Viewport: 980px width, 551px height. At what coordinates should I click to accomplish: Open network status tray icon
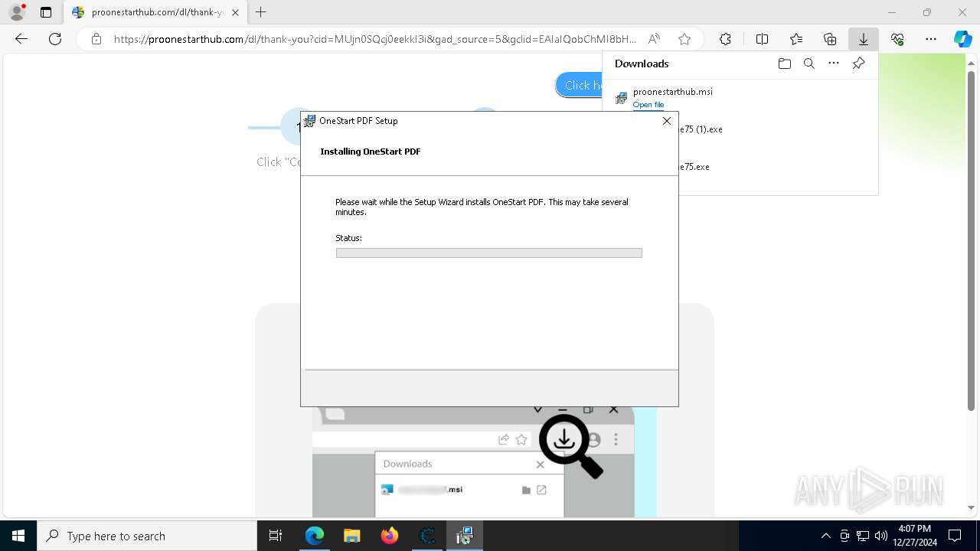(x=863, y=536)
